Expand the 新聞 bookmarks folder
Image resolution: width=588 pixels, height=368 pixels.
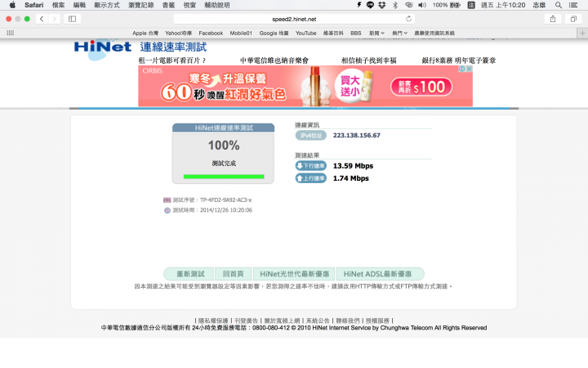pyautogui.click(x=376, y=33)
